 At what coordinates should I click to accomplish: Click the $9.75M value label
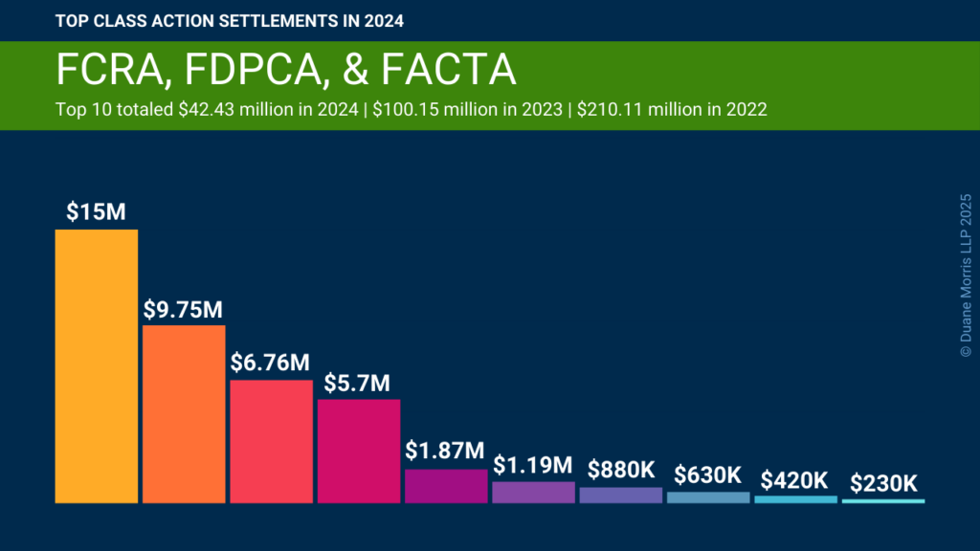[183, 309]
